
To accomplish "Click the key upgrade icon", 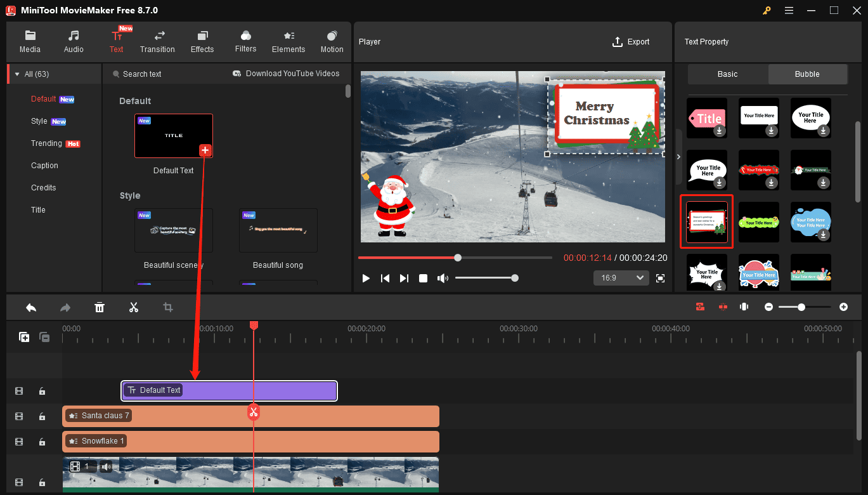I will 767,11.
